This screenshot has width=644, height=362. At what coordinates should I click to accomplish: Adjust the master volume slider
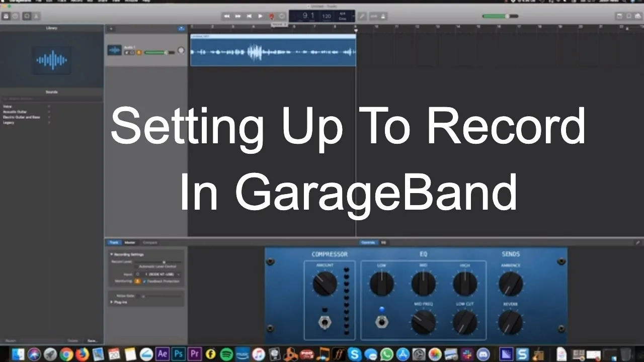pyautogui.click(x=500, y=16)
